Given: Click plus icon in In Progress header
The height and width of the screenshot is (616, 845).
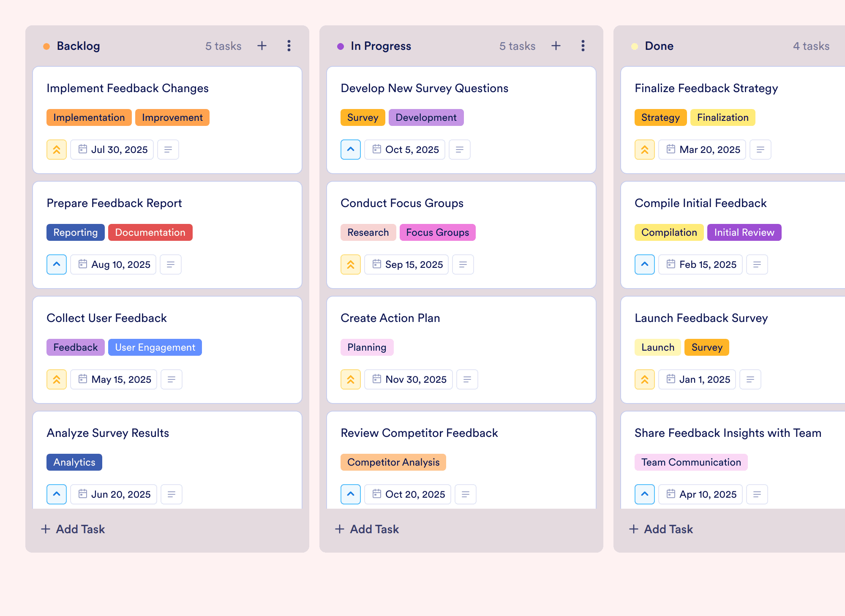Looking at the screenshot, I should [x=556, y=46].
